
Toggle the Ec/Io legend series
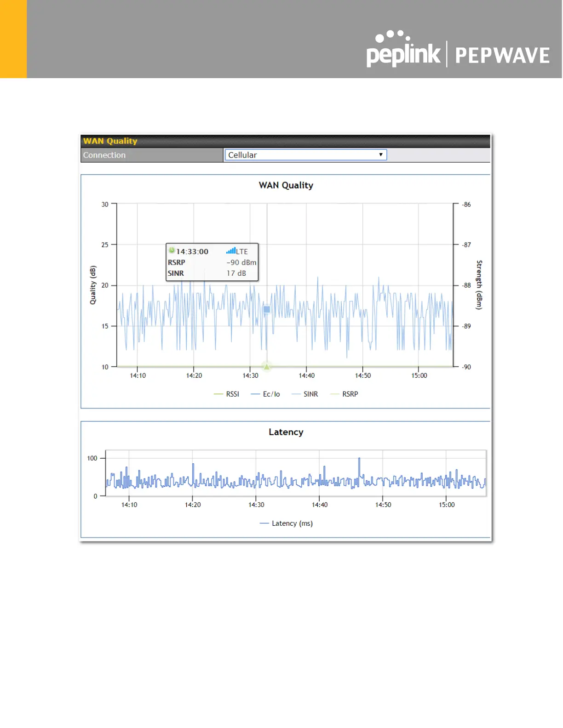coord(265,394)
